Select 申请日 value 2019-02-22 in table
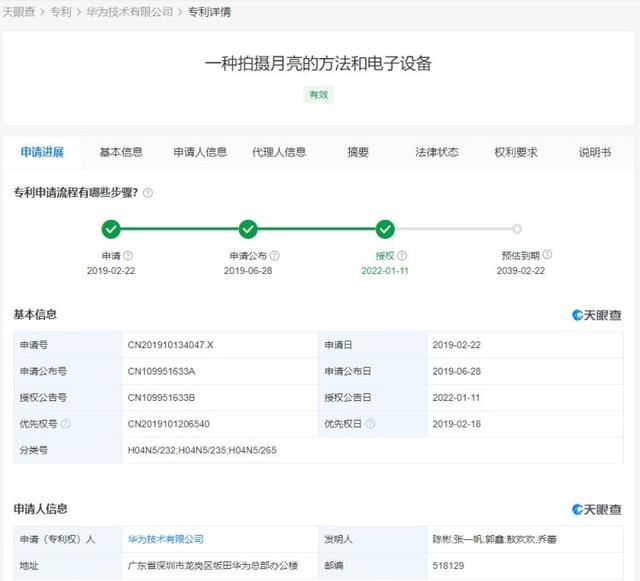This screenshot has width=640, height=581. (457, 345)
